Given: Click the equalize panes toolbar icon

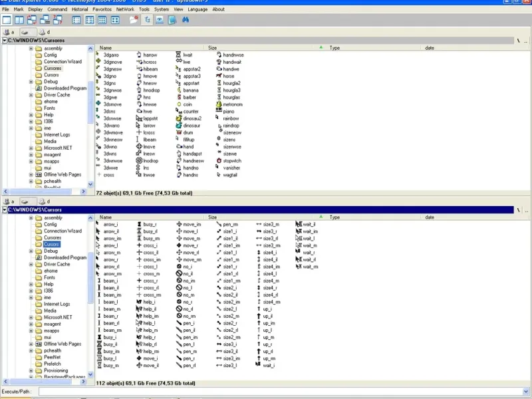Looking at the screenshot, I should pos(45,20).
